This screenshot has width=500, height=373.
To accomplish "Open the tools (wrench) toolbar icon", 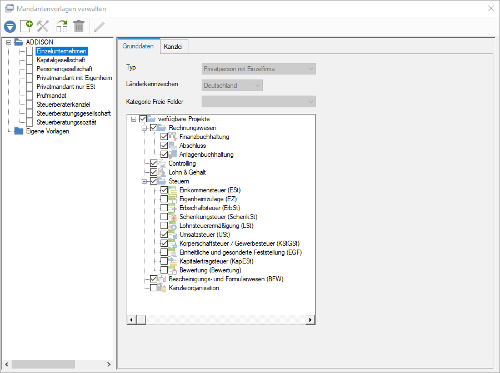I will (x=43, y=26).
